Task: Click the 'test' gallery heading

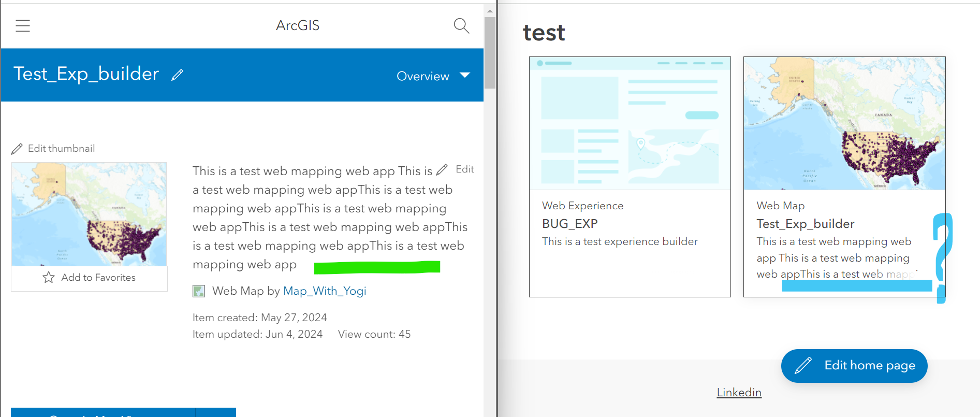Action: point(544,33)
